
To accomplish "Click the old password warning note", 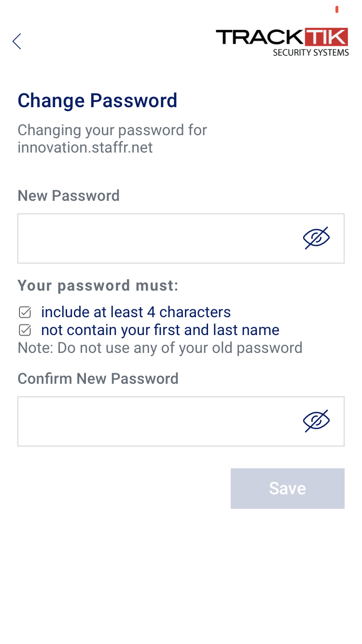I will [x=160, y=348].
